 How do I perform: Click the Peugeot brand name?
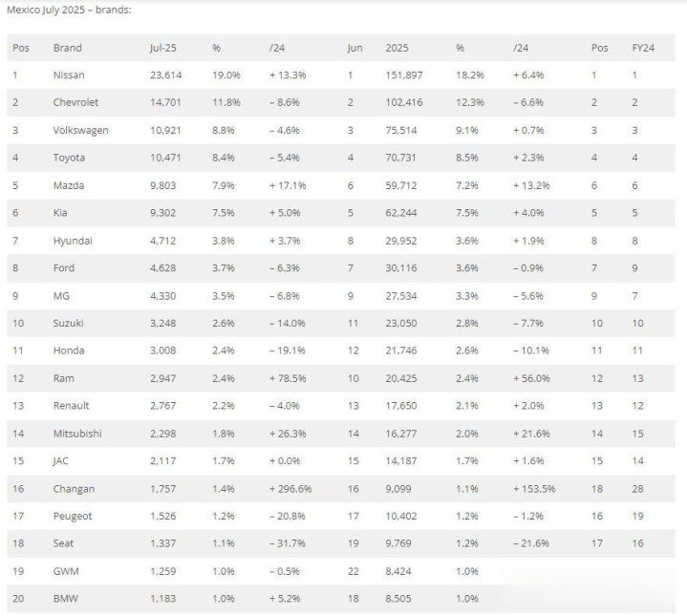click(73, 516)
